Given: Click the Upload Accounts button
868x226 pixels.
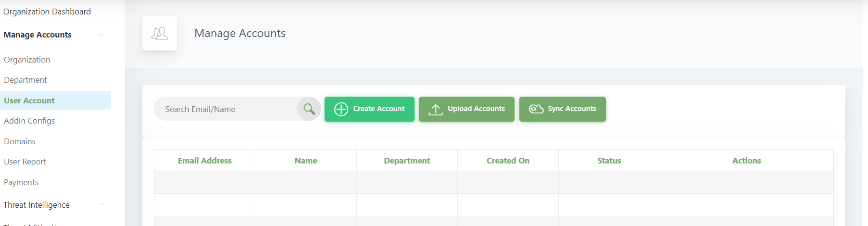Looking at the screenshot, I should (x=466, y=109).
